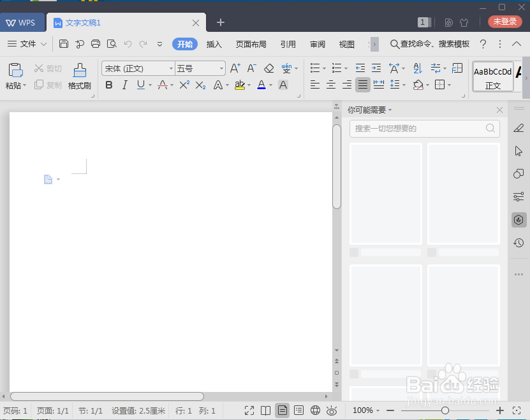Click the 开始 (Home) ribbon tab
This screenshot has width=530, height=420.
(x=184, y=44)
